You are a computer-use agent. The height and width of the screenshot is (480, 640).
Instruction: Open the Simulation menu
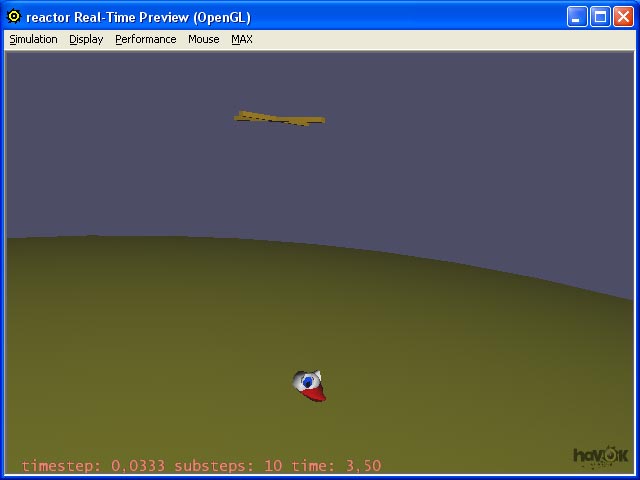coord(33,40)
